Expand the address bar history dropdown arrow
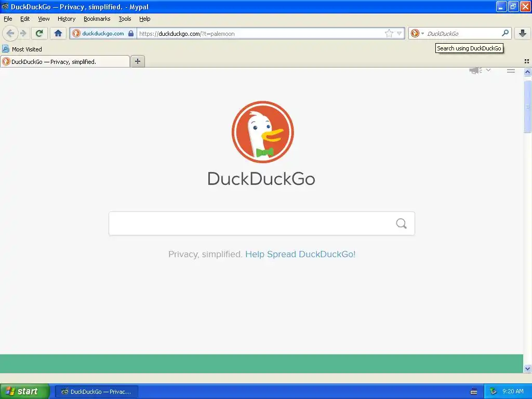Screen dimensions: 532x399 [400, 33]
